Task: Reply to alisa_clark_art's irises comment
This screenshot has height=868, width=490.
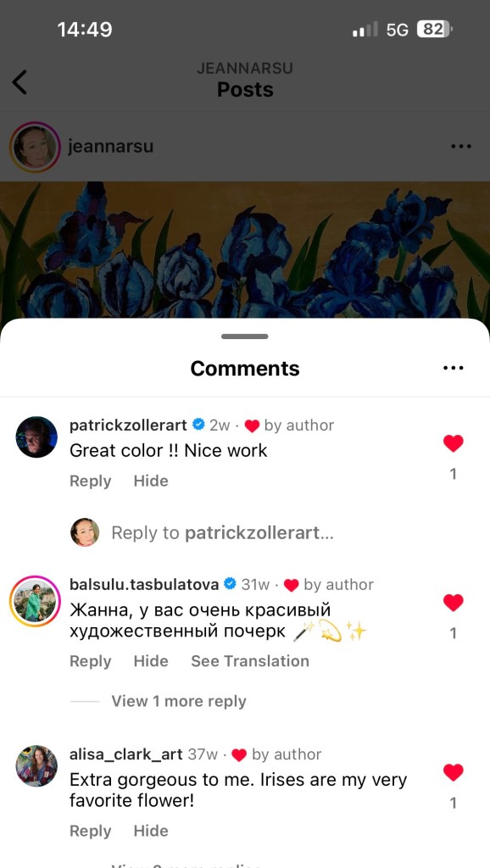Action: (90, 831)
